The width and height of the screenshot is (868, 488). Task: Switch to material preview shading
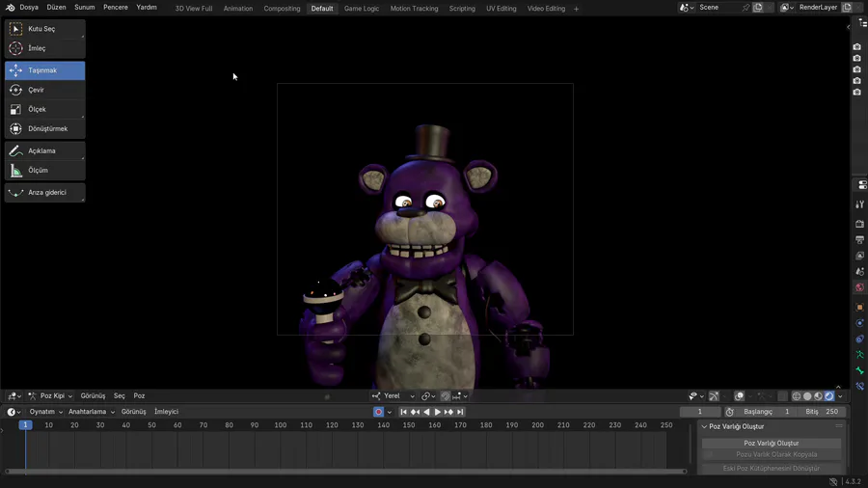(x=818, y=396)
